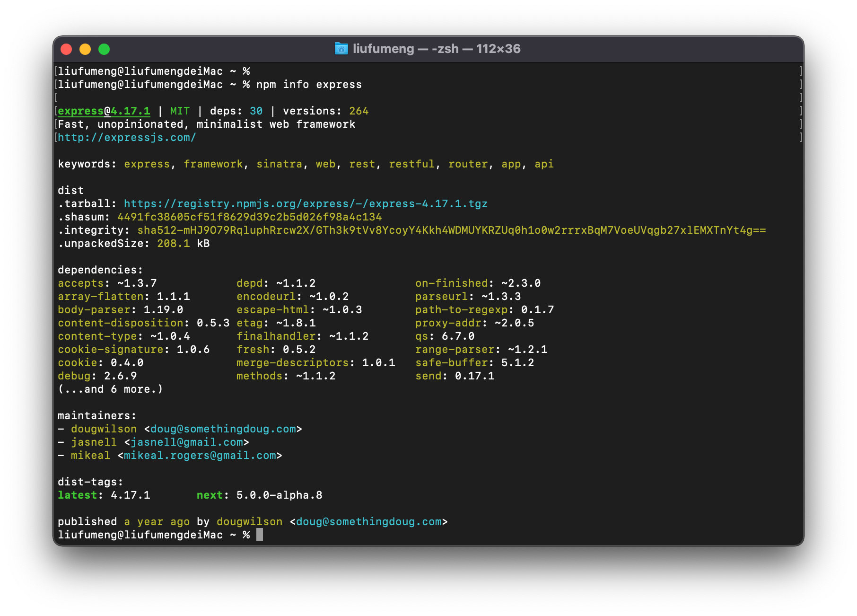Screen dimensions: 857x616
Task: Click the 'depd' dependency entry
Action: point(276,283)
